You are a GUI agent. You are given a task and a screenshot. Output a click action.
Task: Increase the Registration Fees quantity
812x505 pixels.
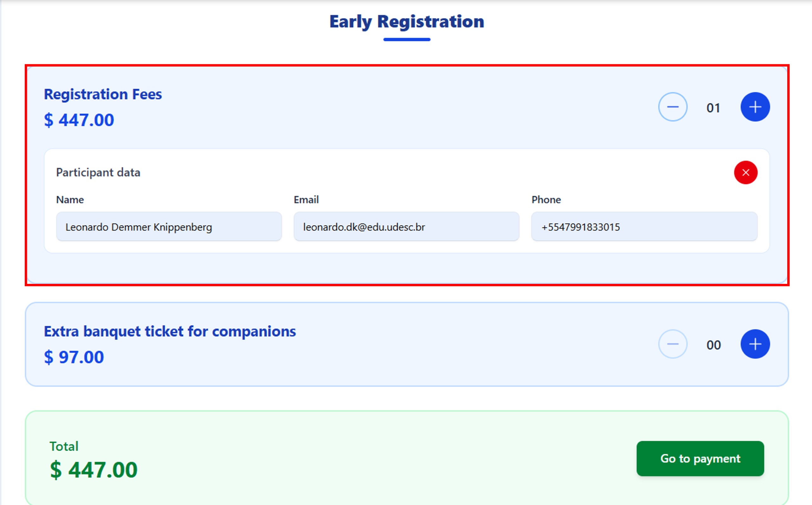755,107
